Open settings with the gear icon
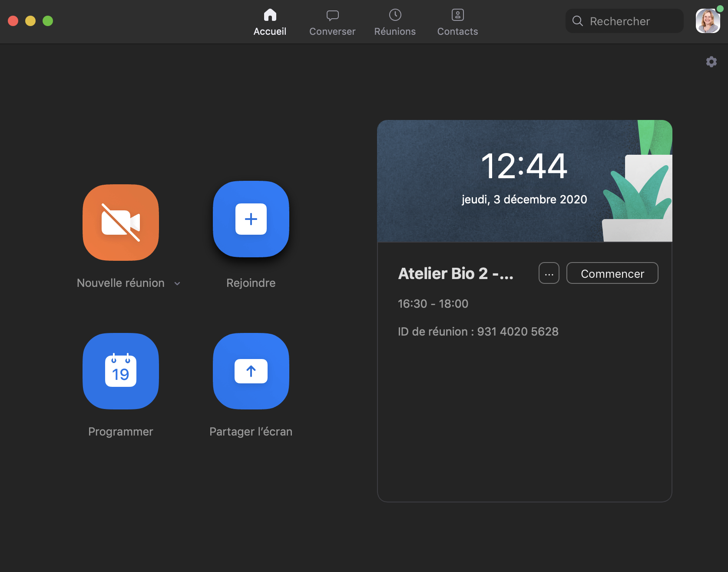This screenshot has width=728, height=572. 711,62
